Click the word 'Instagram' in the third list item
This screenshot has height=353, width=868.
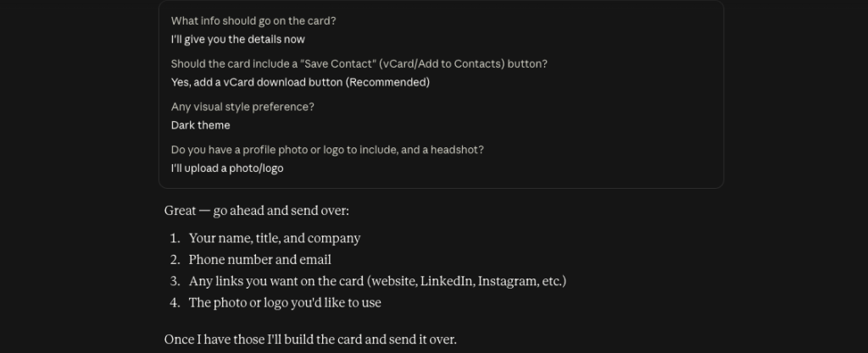tap(508, 282)
